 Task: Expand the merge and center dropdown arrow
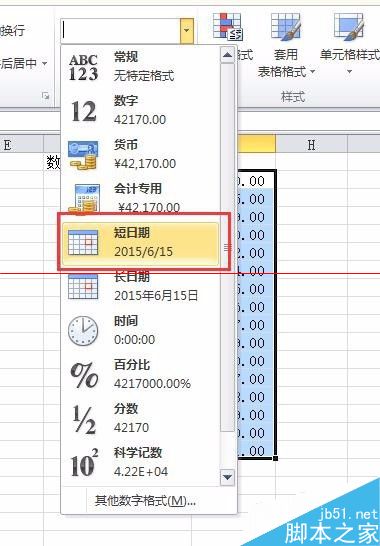44,63
